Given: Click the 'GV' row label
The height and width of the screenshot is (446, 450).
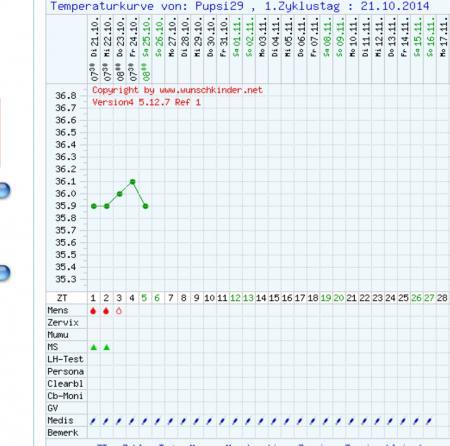Looking at the screenshot, I should click(53, 408).
